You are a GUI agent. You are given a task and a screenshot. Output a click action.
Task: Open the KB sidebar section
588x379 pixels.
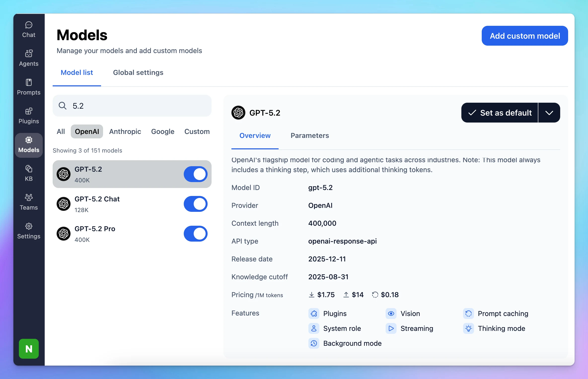[x=29, y=173]
